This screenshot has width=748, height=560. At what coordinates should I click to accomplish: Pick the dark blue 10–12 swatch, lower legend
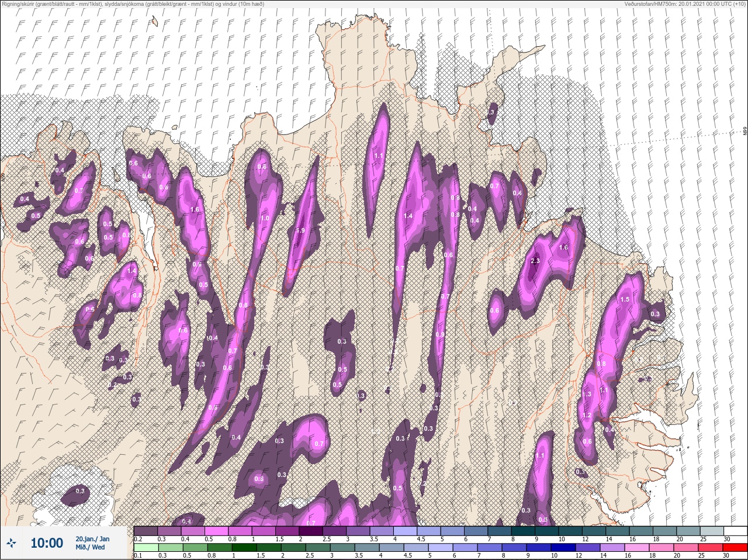tap(565, 548)
